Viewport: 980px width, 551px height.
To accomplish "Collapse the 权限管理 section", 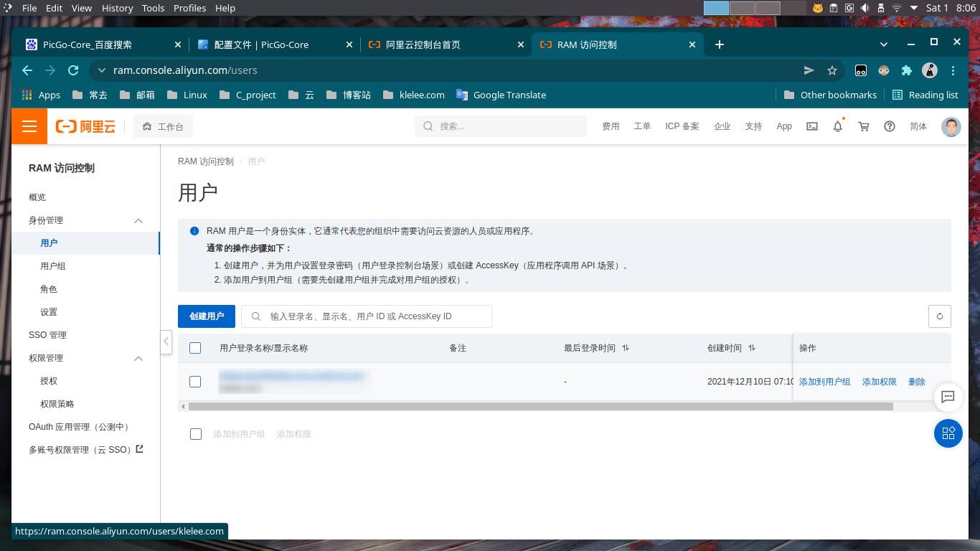I will click(138, 358).
